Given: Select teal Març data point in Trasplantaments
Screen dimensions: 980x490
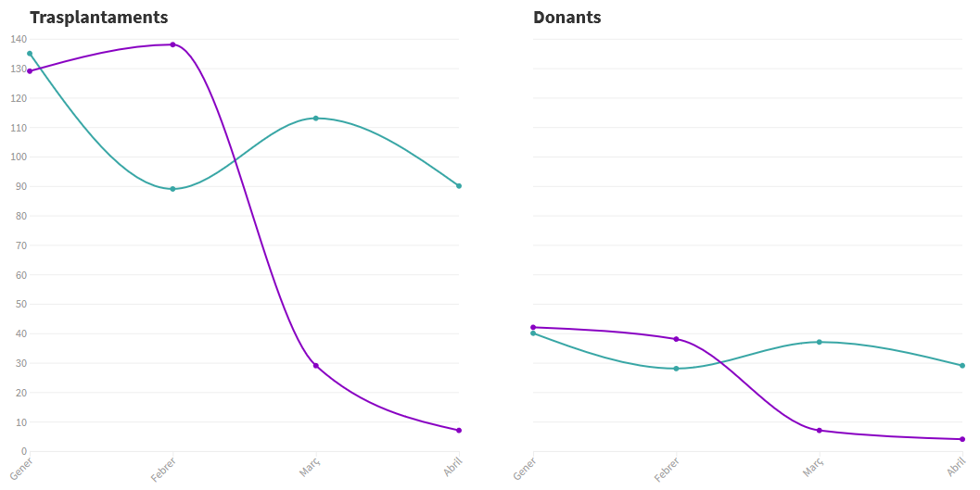Looking at the screenshot, I should point(316,119).
